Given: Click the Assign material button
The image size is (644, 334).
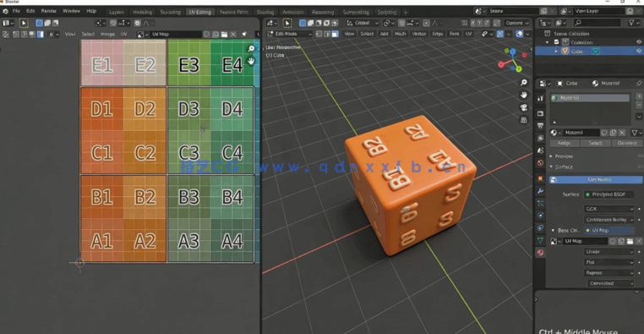Looking at the screenshot, I should (x=564, y=143).
